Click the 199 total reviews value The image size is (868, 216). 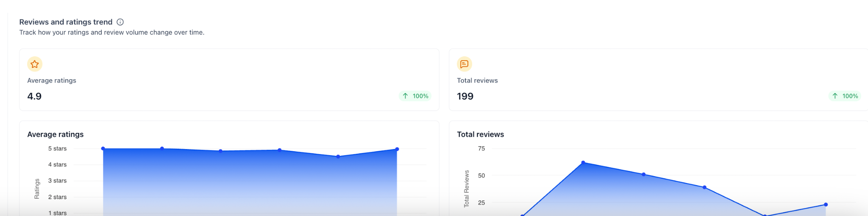pos(465,96)
